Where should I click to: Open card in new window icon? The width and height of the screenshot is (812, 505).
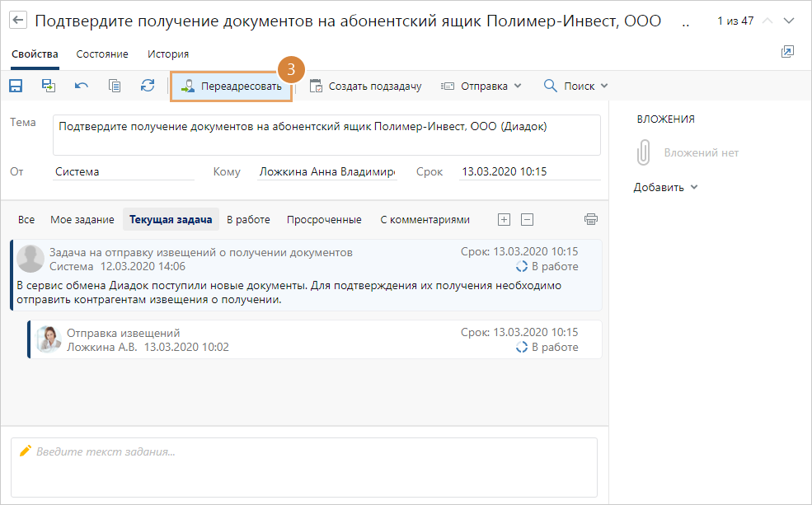[787, 52]
